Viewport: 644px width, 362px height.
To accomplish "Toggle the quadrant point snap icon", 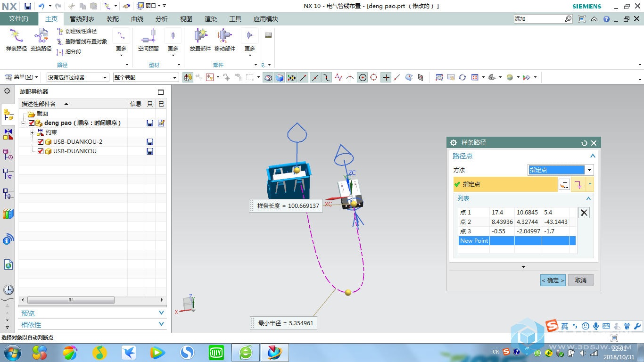I will click(374, 77).
